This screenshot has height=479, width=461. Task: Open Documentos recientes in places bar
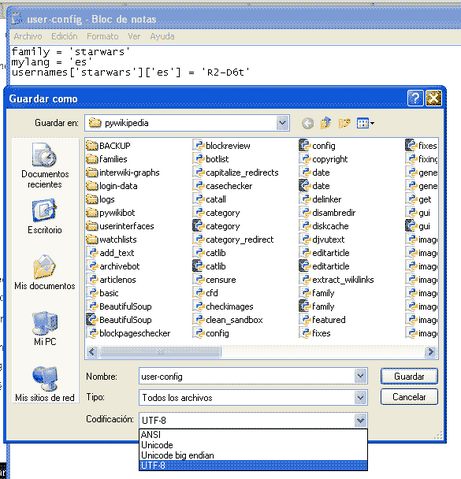pos(45,166)
